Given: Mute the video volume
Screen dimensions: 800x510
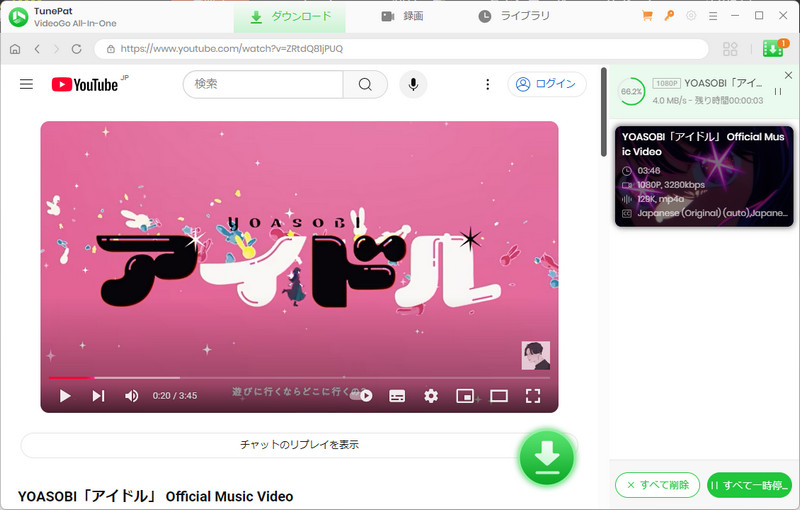Looking at the screenshot, I should pyautogui.click(x=132, y=396).
